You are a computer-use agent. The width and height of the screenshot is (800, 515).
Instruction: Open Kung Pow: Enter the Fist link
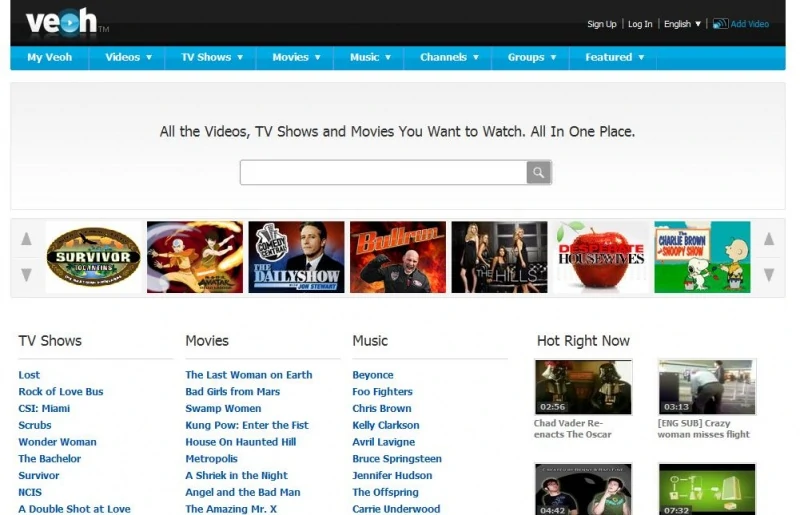247,425
